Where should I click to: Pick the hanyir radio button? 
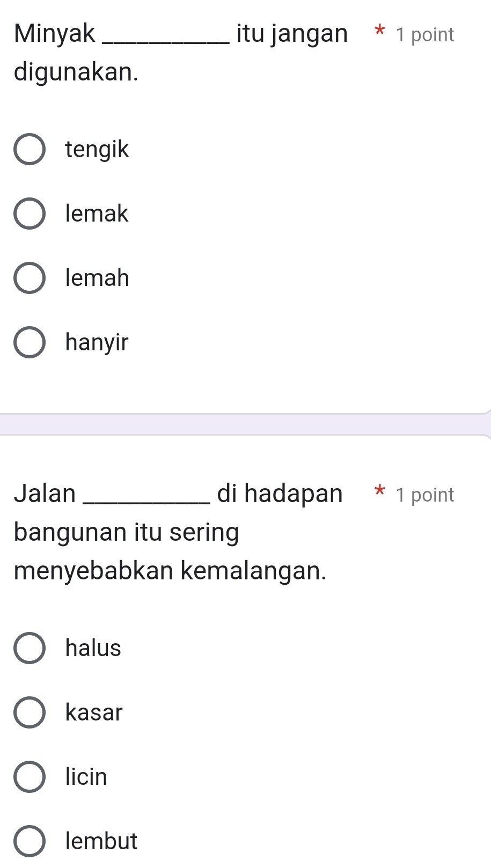(x=29, y=342)
